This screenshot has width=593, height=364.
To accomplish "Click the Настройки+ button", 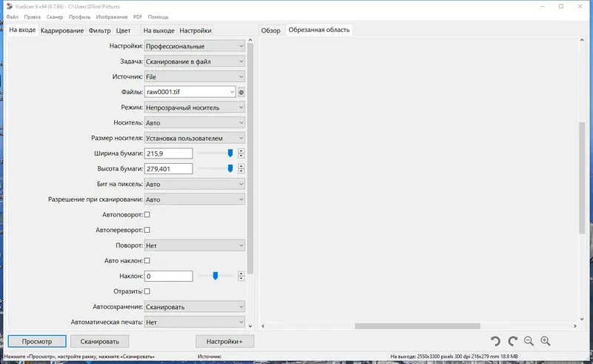I will tap(225, 341).
